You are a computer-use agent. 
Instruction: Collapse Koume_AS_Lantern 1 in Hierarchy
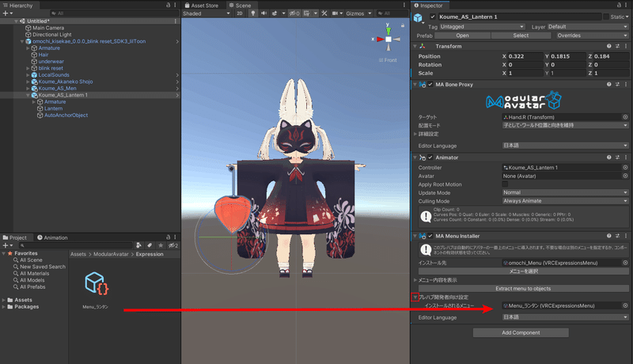click(x=28, y=95)
